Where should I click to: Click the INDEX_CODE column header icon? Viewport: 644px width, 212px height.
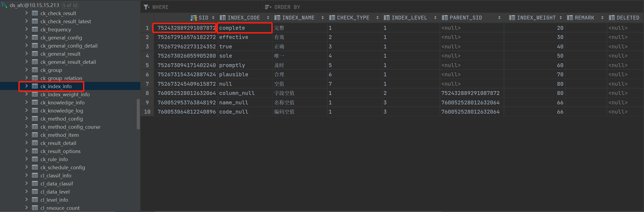(223, 18)
